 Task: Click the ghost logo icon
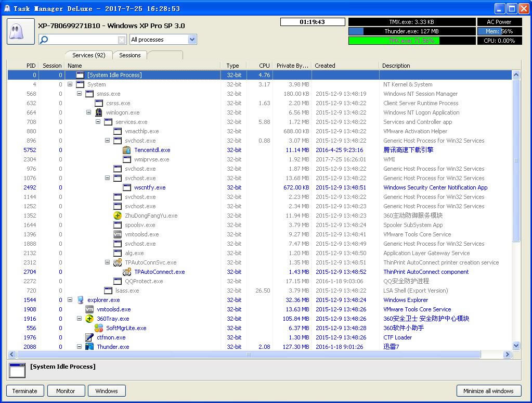click(x=21, y=32)
